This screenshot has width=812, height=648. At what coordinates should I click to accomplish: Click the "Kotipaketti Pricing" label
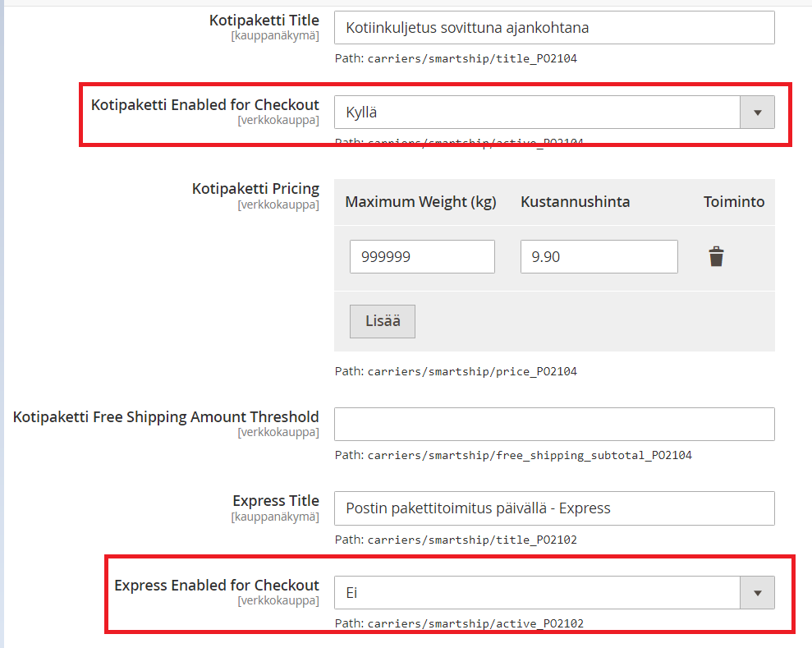[x=255, y=189]
